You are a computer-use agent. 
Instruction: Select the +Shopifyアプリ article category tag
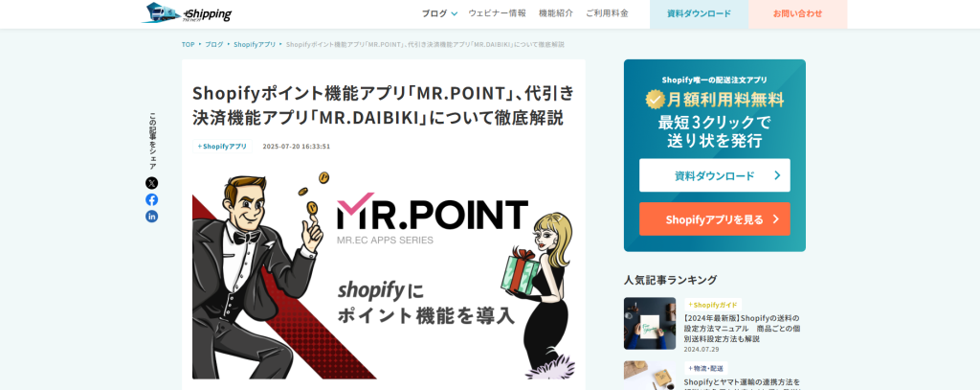point(222,147)
